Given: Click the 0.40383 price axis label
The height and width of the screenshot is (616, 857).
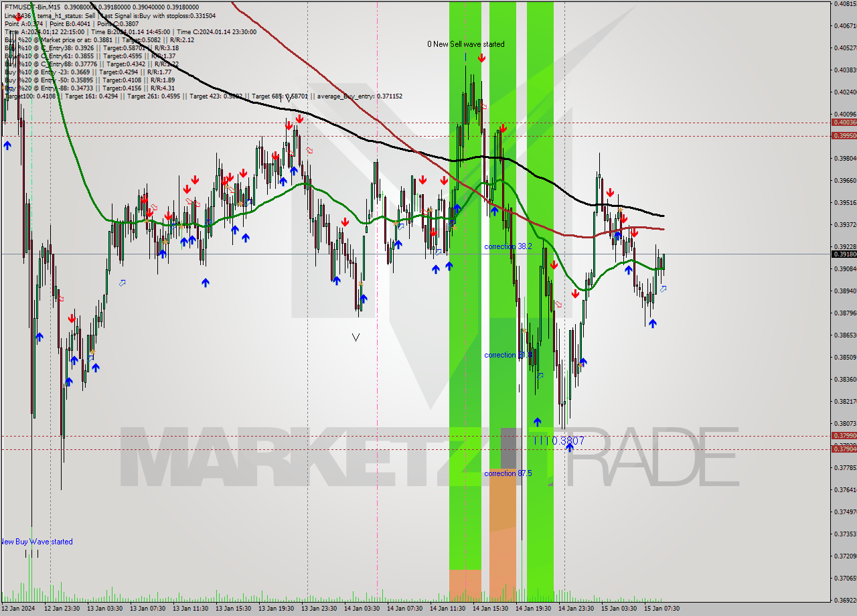Looking at the screenshot, I should coord(845,70).
